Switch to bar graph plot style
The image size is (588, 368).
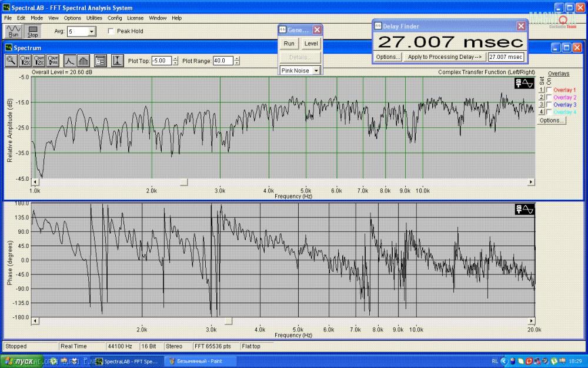coord(83,60)
